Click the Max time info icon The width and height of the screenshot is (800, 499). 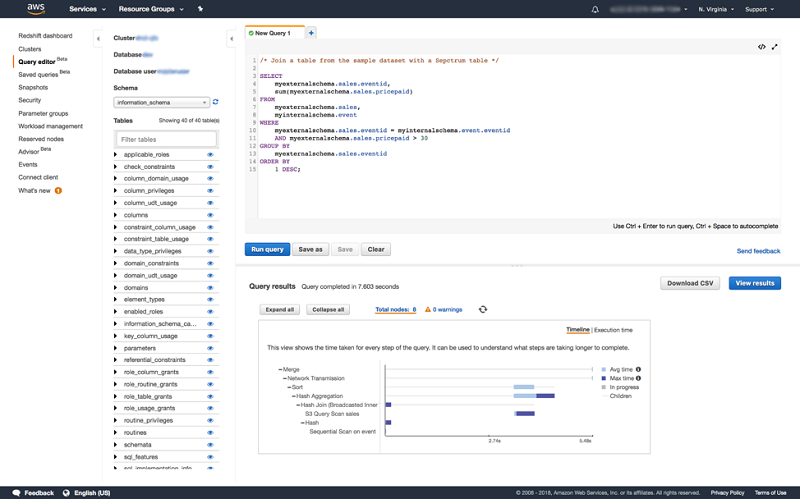click(x=638, y=378)
